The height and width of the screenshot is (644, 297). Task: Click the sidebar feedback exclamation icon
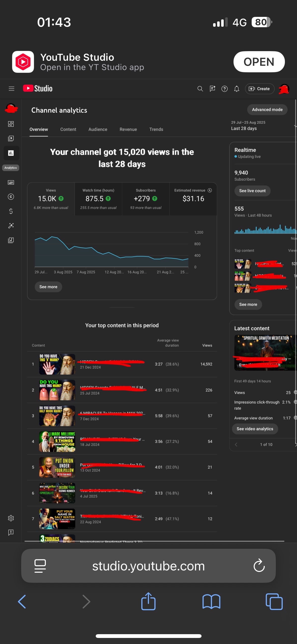(11, 532)
